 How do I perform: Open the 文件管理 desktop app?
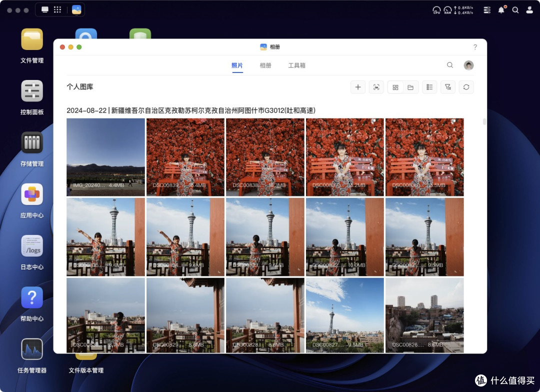click(32, 39)
